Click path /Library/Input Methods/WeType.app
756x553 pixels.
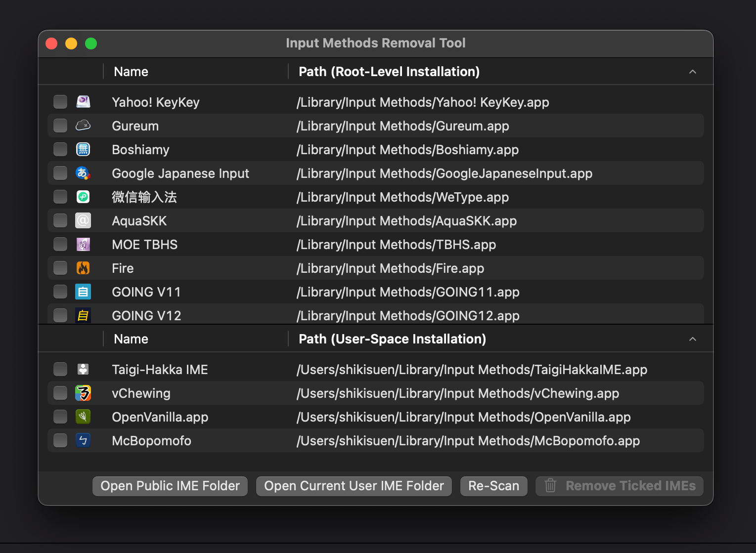(x=402, y=197)
